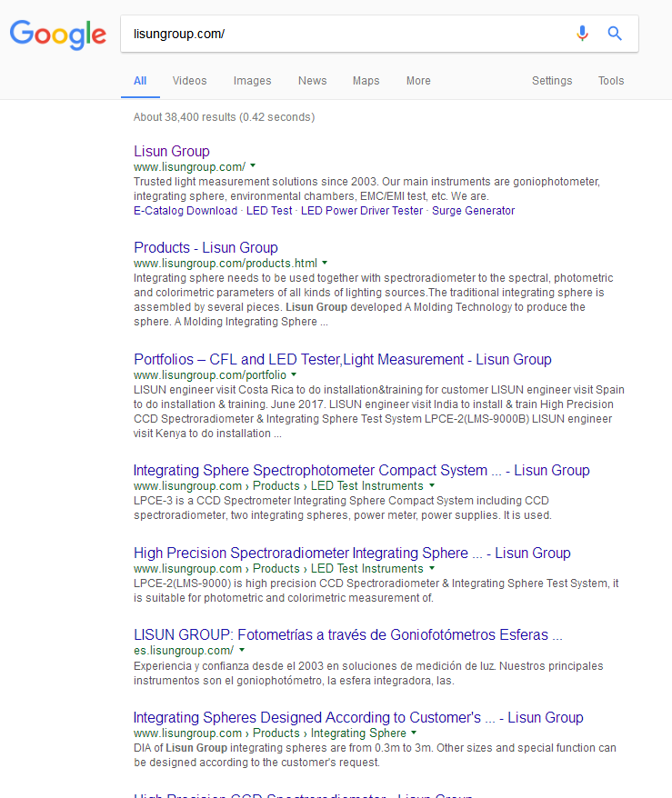Expand arrow next to Spectrophotometer Compact System URL
Image resolution: width=672 pixels, height=798 pixels.
[x=432, y=485]
